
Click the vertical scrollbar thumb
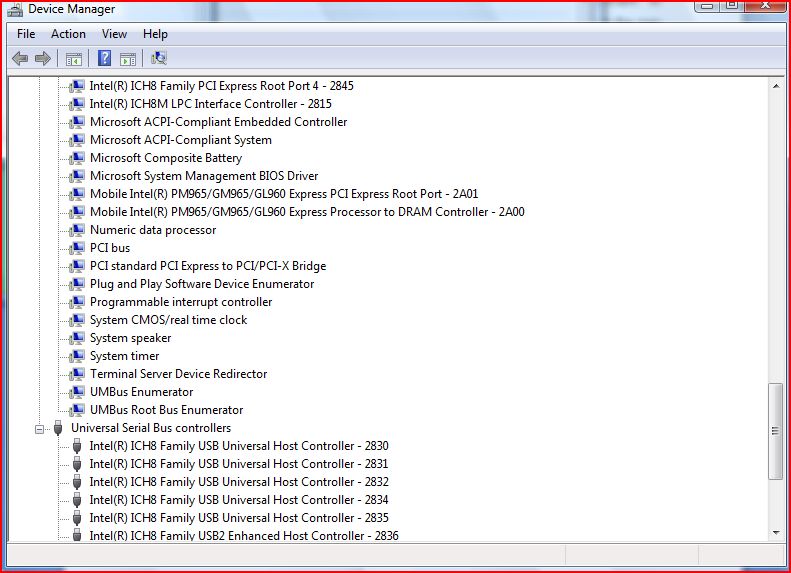(x=776, y=431)
